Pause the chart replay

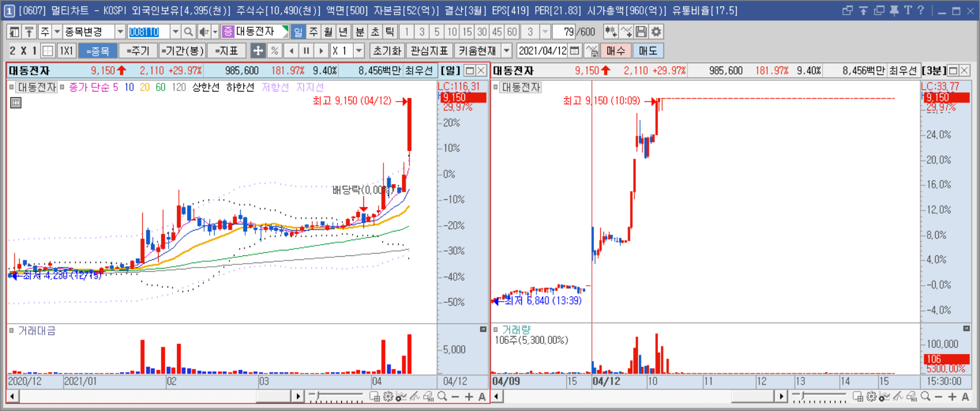click(x=306, y=51)
